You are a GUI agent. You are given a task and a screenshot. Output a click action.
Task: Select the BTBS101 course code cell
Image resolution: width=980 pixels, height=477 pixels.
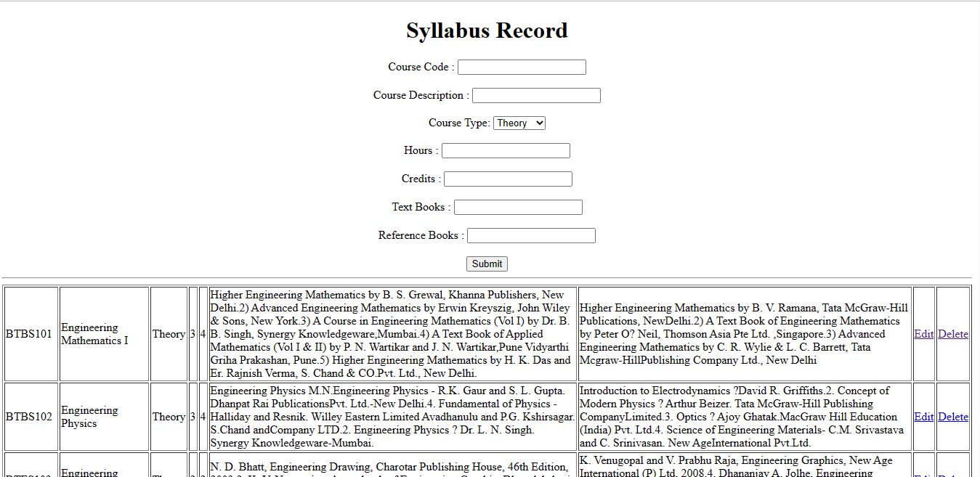(31, 334)
